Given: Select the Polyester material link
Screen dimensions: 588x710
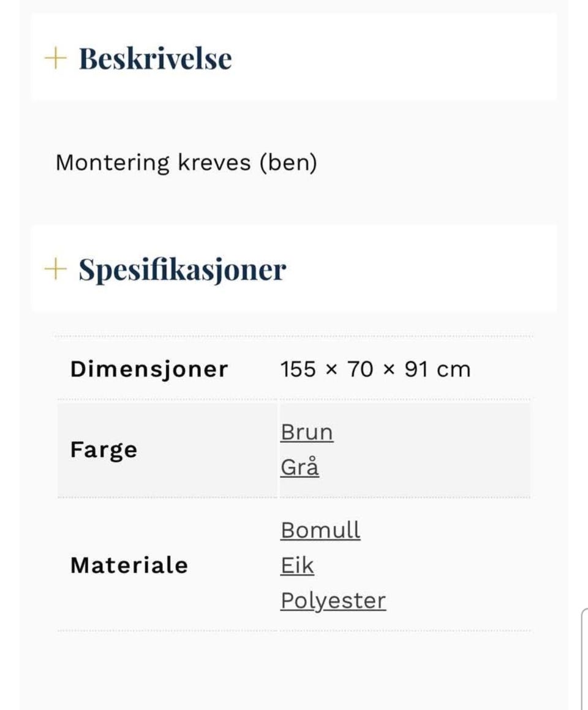Looking at the screenshot, I should (x=333, y=600).
